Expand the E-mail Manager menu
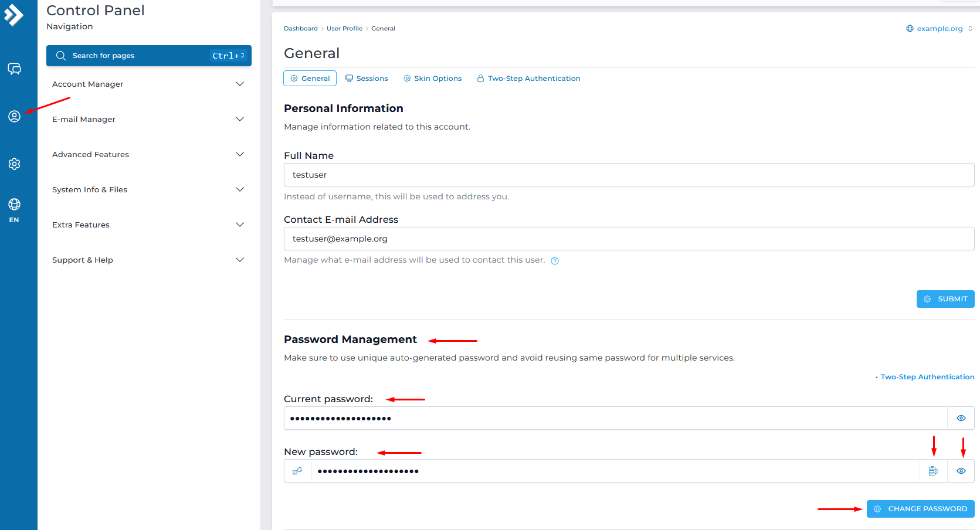 click(x=148, y=119)
